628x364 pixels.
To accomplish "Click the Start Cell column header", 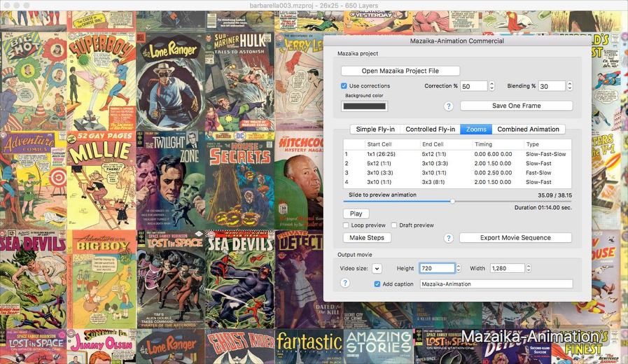I will 379,144.
